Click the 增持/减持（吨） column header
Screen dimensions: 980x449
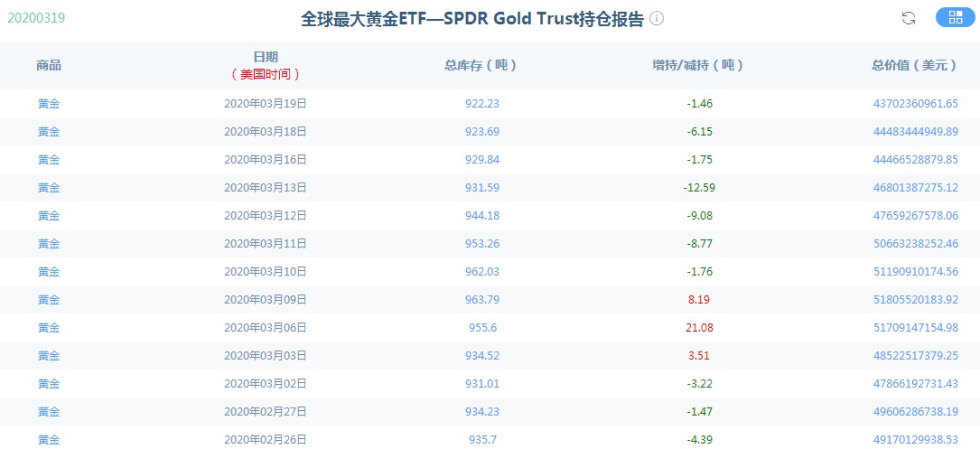tap(699, 65)
